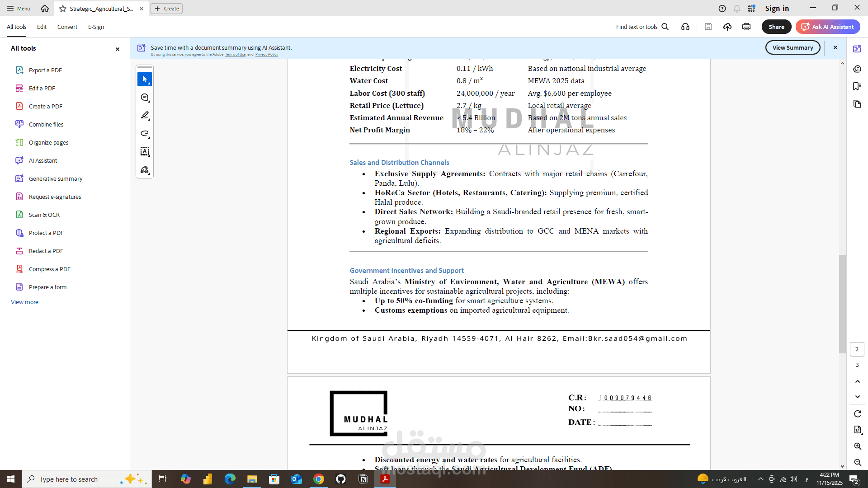Show hidden system tray icons
This screenshot has width=868, height=488.
coord(760,479)
